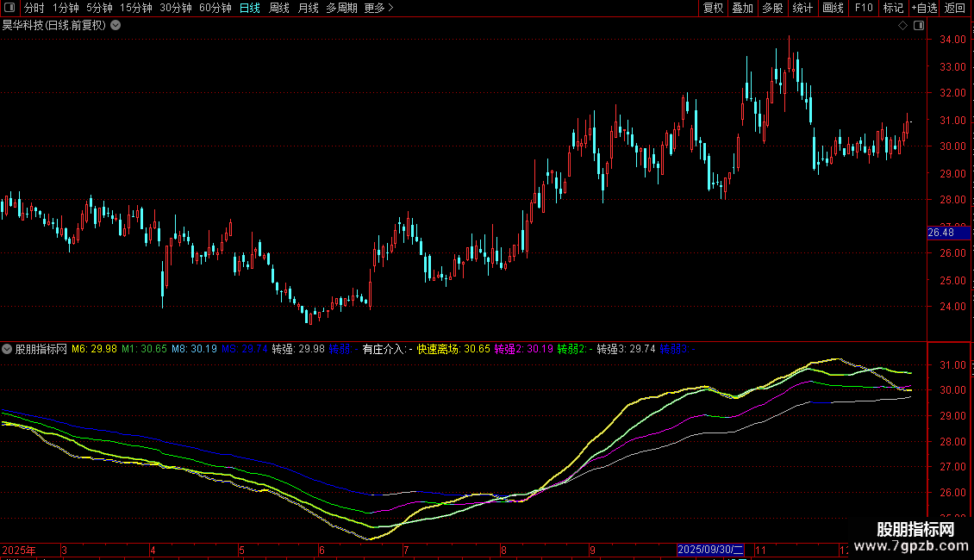Viewport: 974px width, 560px height.
Task: Click the 2025/09/30 date marker on timeline
Action: coord(709,550)
